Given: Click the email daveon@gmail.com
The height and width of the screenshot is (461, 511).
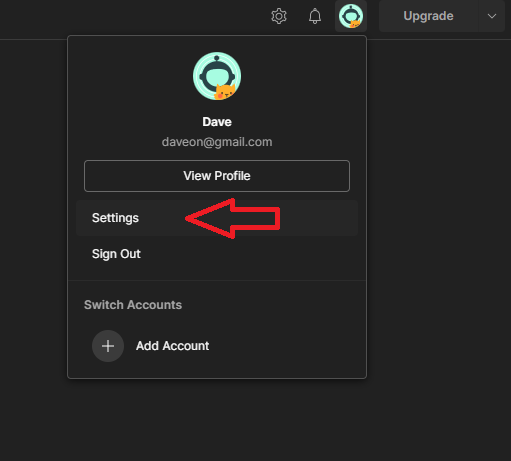Looking at the screenshot, I should 217,142.
